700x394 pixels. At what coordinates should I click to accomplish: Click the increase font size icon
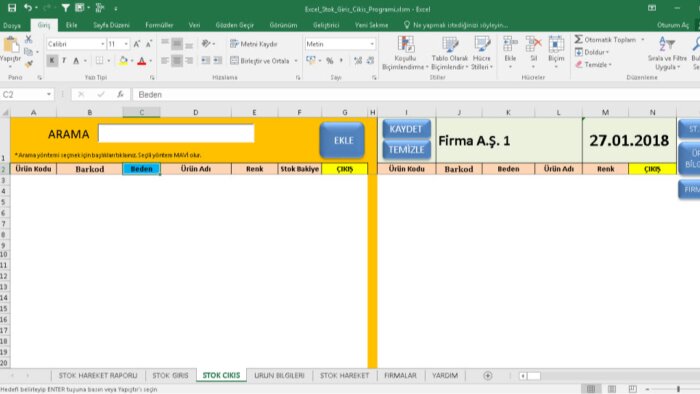point(137,44)
